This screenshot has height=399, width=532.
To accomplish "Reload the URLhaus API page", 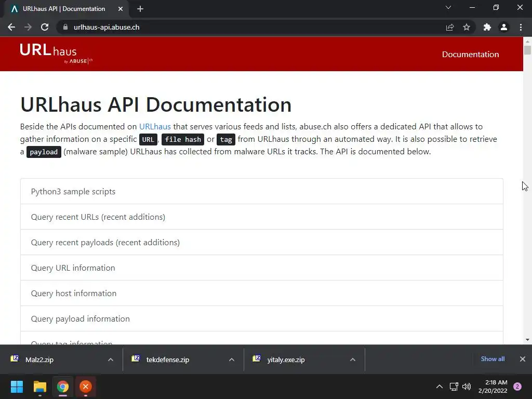I will pyautogui.click(x=45, y=27).
